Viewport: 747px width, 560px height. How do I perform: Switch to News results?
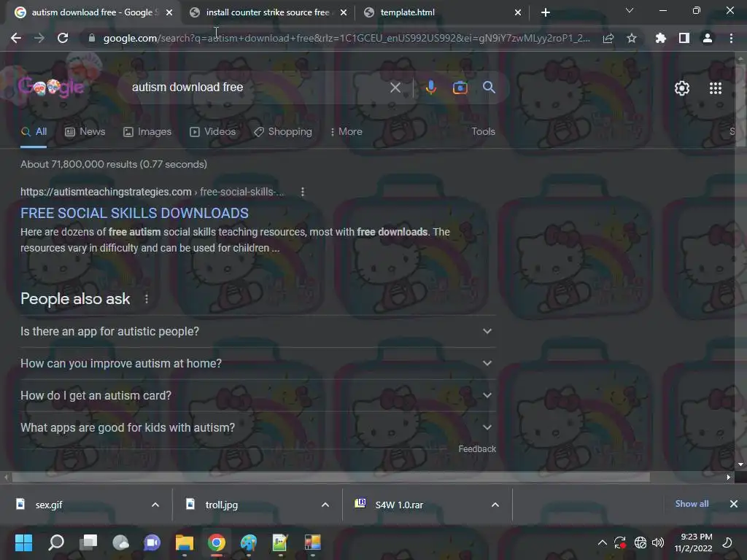pyautogui.click(x=85, y=132)
